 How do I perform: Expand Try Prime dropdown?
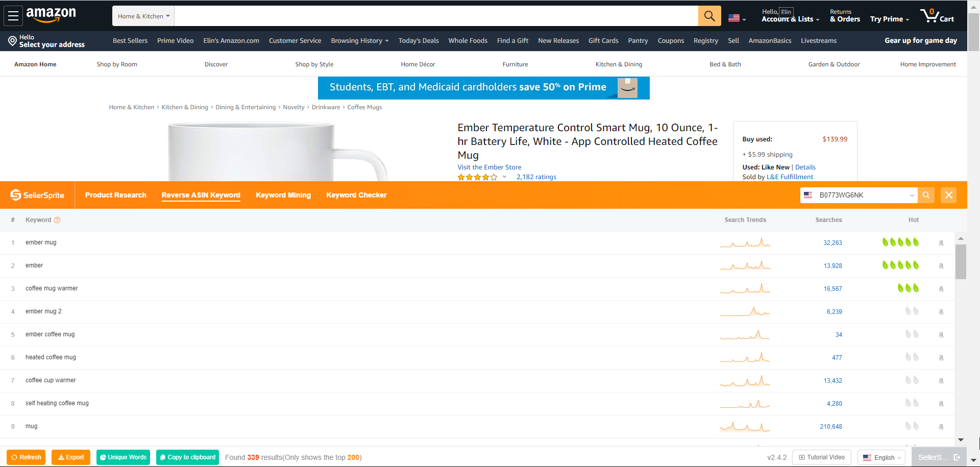click(890, 19)
